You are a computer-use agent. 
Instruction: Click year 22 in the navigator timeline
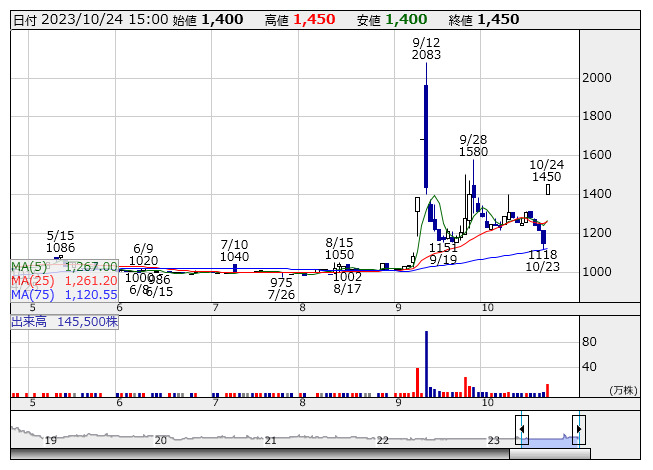pos(382,439)
